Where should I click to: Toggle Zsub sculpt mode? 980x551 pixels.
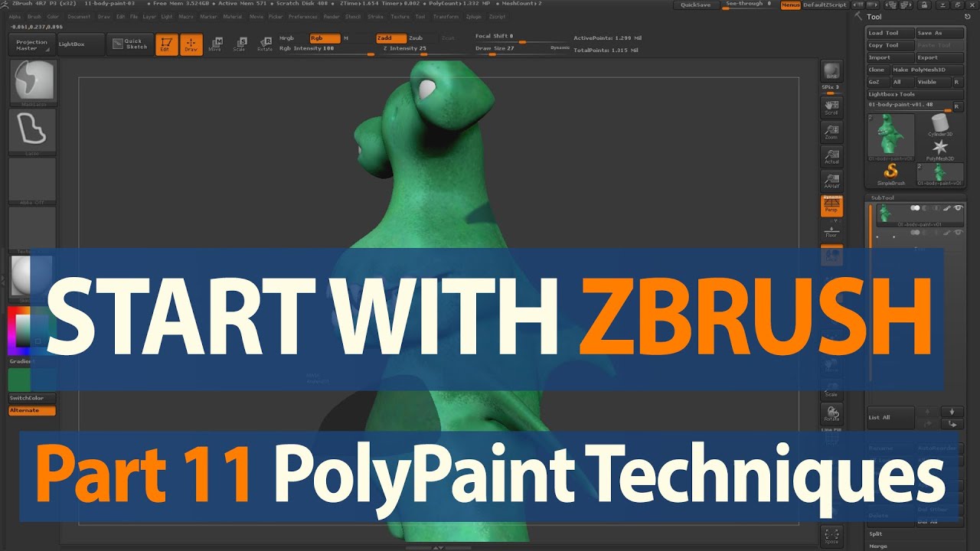click(x=421, y=37)
